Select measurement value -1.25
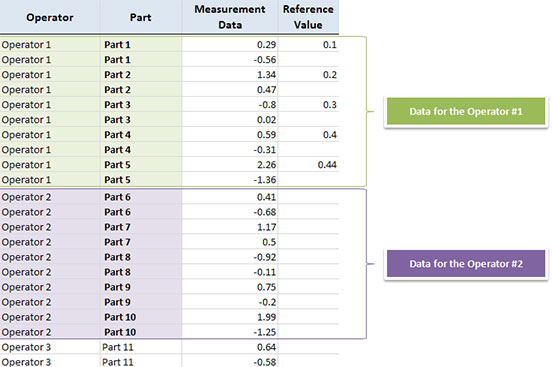This screenshot has height=367, width=552. (x=230, y=332)
